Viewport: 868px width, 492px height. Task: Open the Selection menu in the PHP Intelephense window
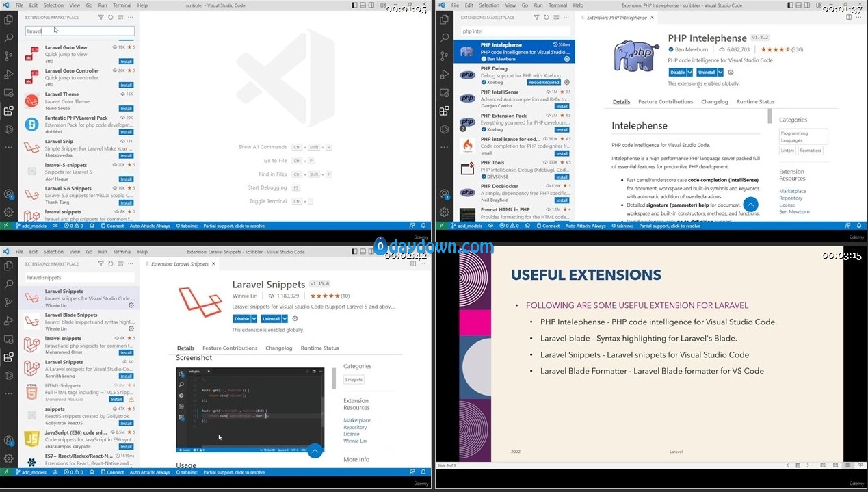pos(489,5)
